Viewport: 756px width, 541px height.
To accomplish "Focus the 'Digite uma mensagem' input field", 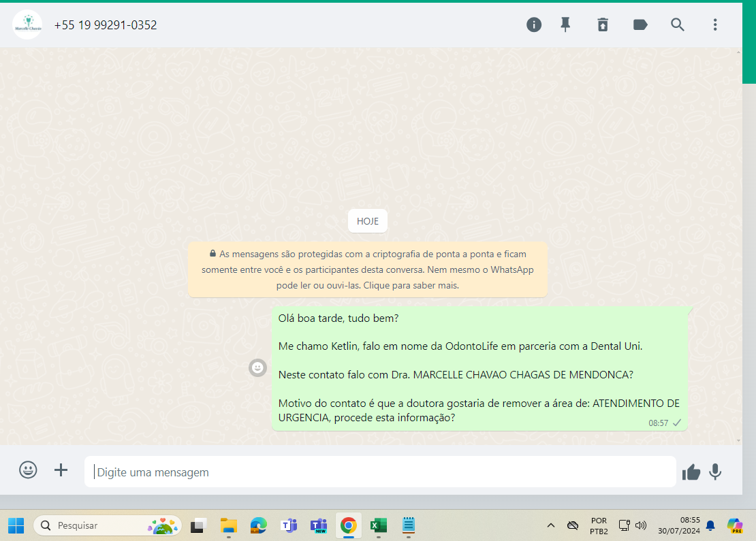I will [x=380, y=472].
